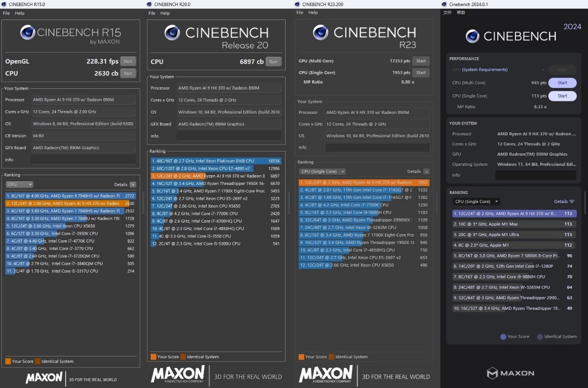Run the CPU benchmark in R20
The height and width of the screenshot is (388, 588).
coord(274,62)
